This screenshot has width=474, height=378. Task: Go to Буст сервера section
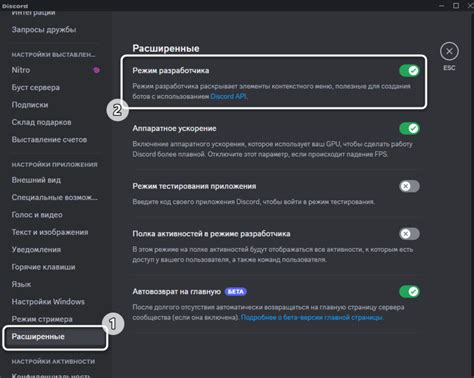coord(36,87)
